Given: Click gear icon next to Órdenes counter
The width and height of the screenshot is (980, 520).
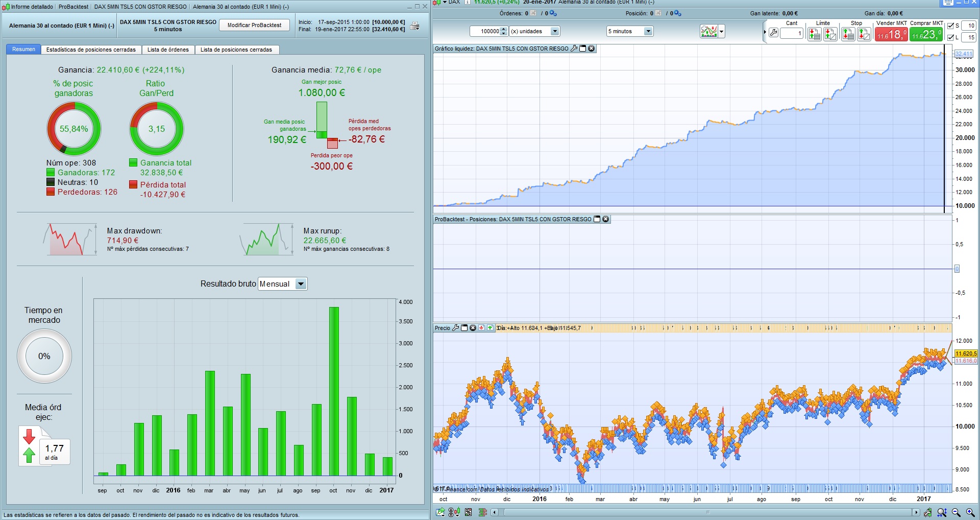Looking at the screenshot, I should (553, 13).
